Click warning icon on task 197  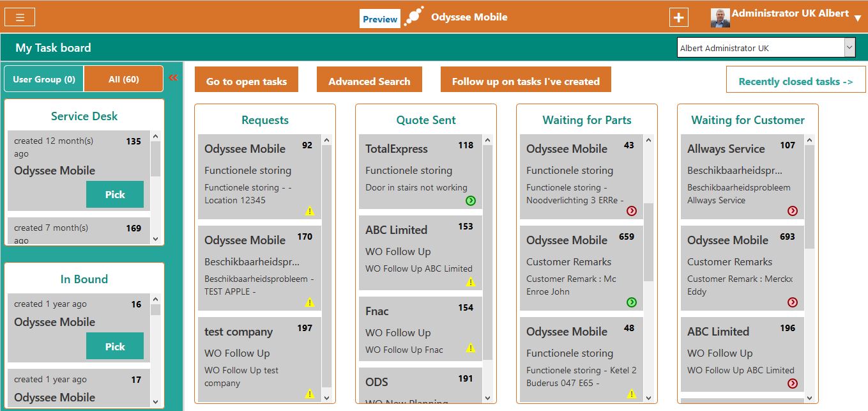click(x=310, y=394)
